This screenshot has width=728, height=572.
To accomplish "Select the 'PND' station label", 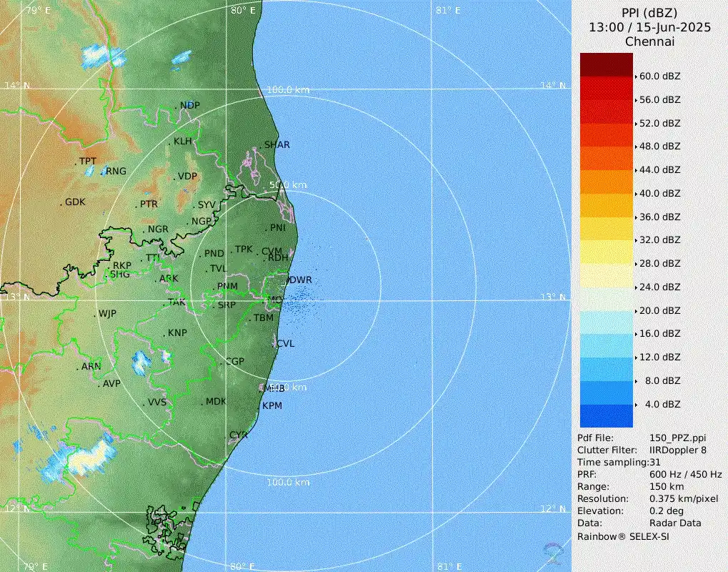I will pos(214,254).
